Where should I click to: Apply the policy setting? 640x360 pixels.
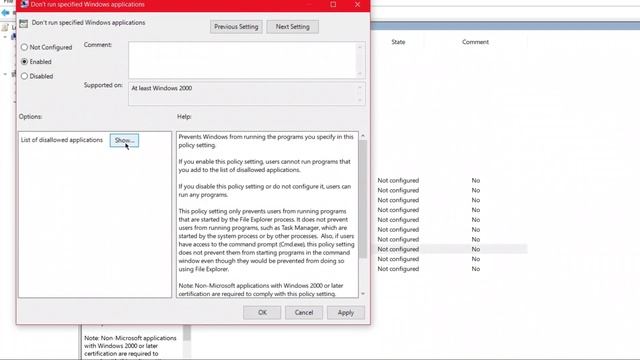pyautogui.click(x=346, y=313)
